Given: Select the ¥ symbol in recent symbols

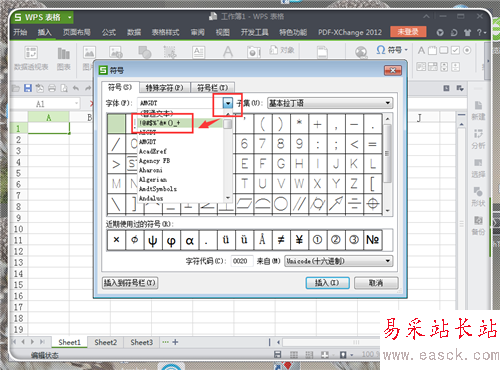Looking at the screenshot, I should [x=299, y=240].
